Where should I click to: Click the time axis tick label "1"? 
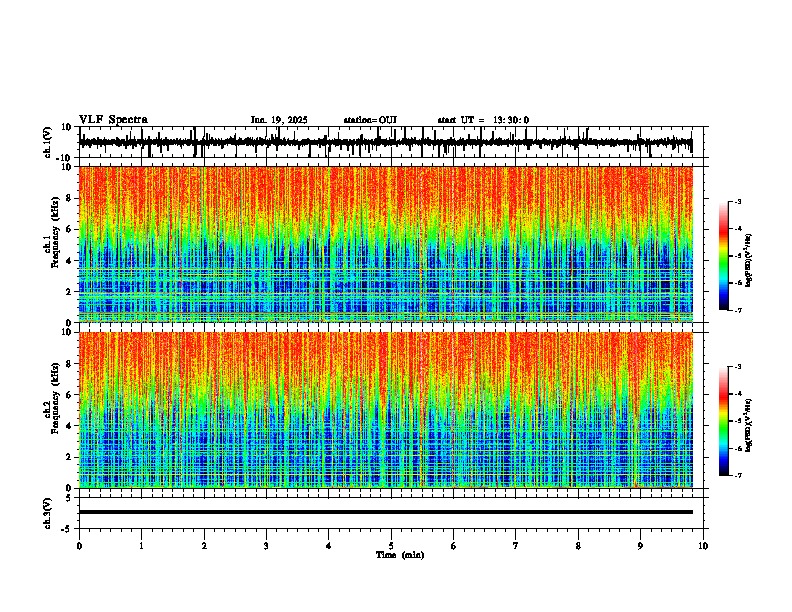[x=141, y=546]
